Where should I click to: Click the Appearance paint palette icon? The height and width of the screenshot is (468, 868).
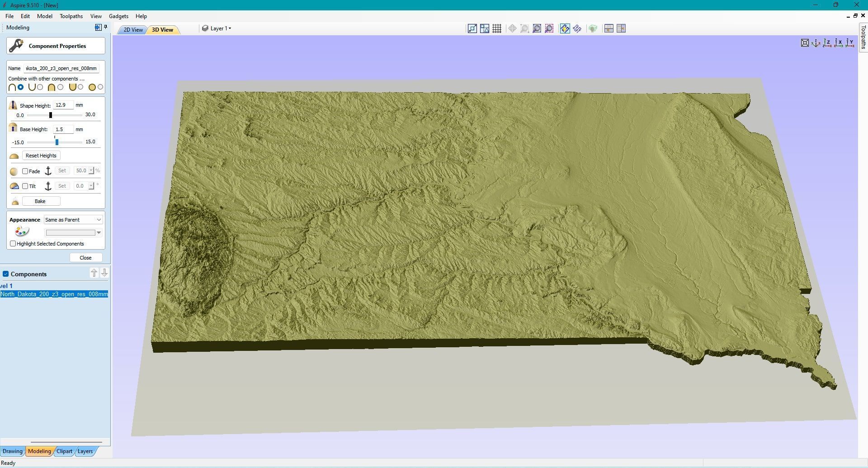click(x=22, y=232)
